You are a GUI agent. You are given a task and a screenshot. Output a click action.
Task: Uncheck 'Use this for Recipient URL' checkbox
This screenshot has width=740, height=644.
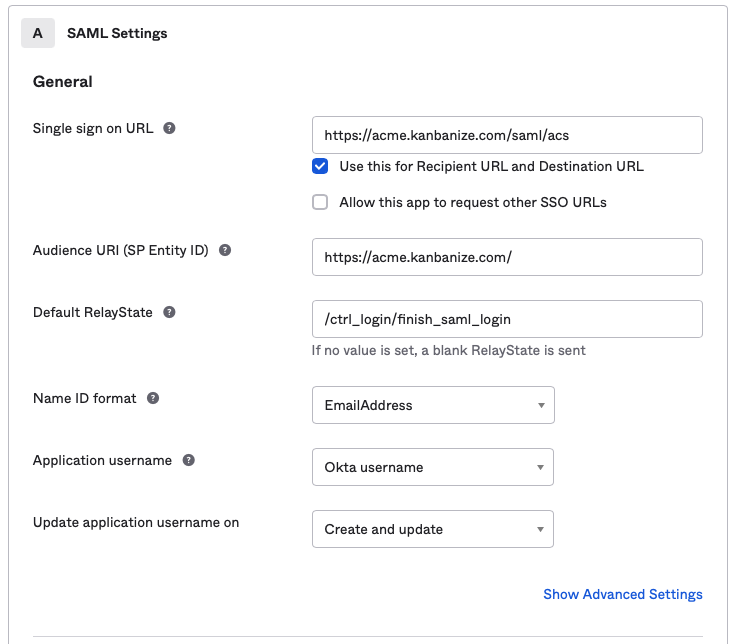click(320, 166)
